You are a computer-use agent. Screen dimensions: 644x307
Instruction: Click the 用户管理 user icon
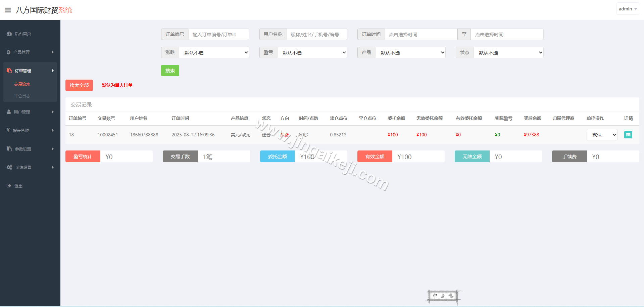click(x=8, y=112)
